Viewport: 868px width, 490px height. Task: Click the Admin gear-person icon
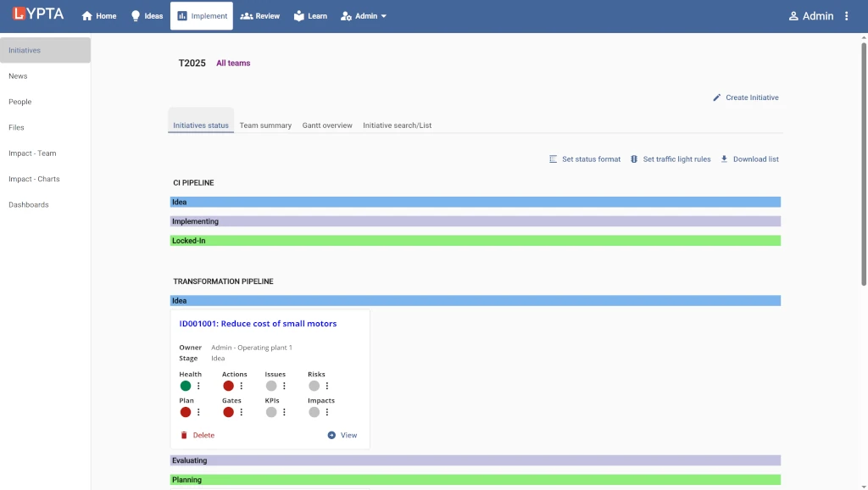click(x=346, y=16)
